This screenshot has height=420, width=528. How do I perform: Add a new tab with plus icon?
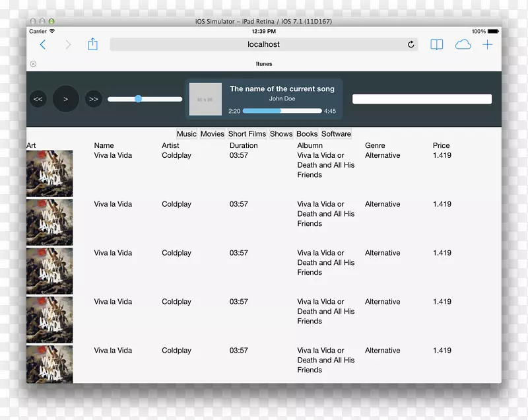click(487, 45)
